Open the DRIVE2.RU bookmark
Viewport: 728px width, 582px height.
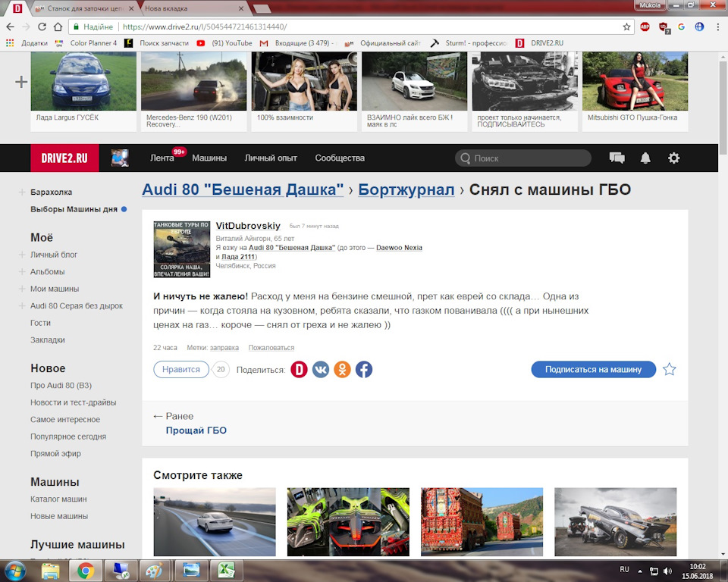coord(539,43)
